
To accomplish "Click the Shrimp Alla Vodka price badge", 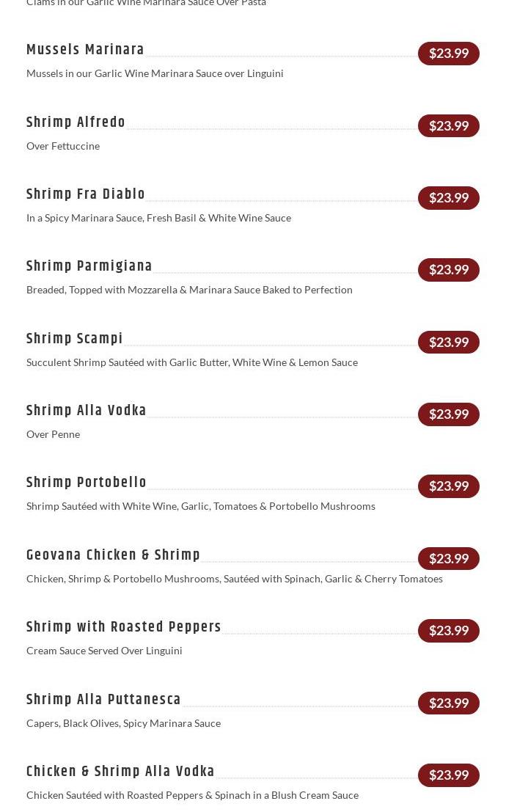I will pos(449,414).
